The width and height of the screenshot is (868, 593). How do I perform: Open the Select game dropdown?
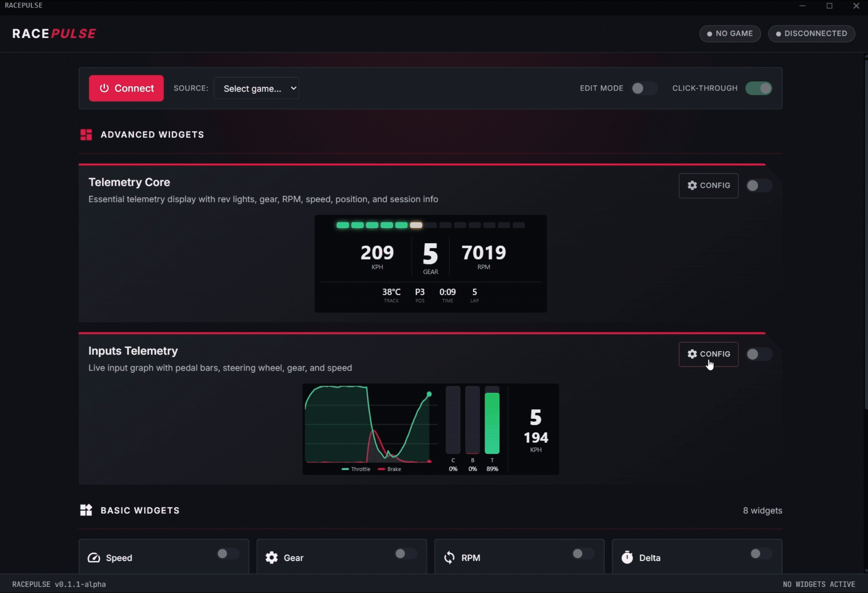(x=256, y=88)
